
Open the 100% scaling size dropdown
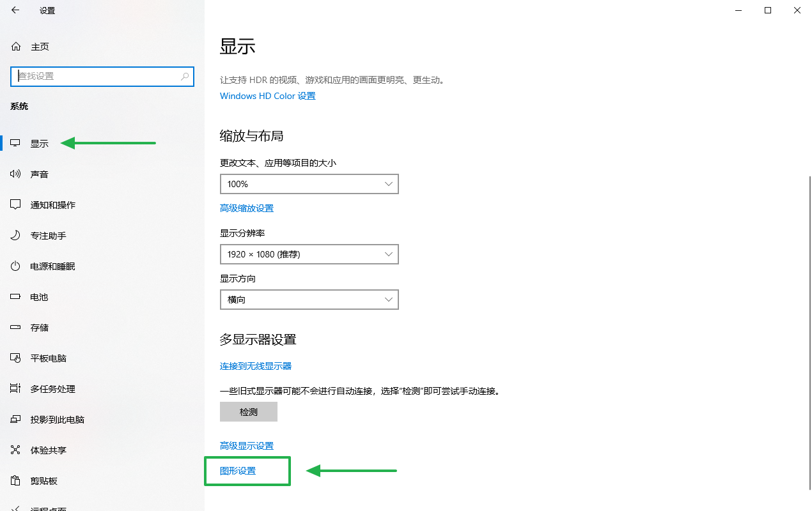click(x=309, y=184)
